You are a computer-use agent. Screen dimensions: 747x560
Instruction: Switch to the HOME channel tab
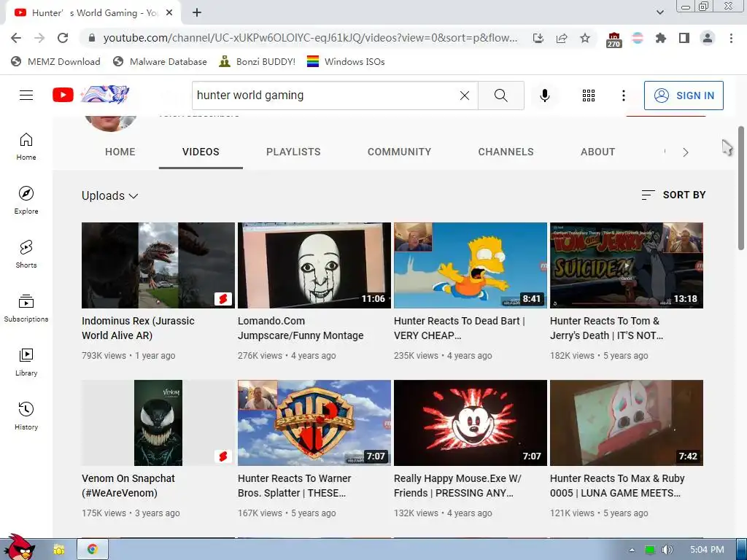120,152
